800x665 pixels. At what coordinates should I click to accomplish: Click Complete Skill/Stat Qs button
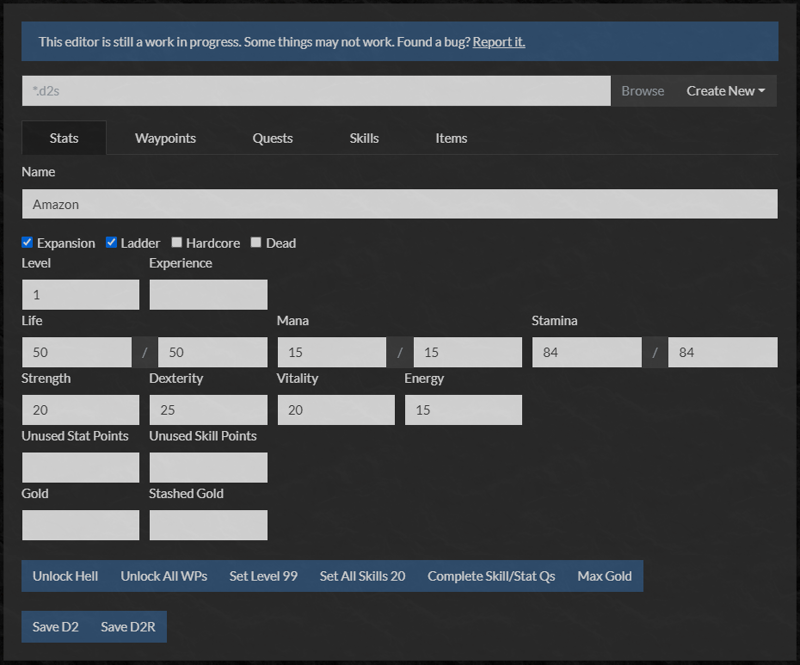pos(491,576)
